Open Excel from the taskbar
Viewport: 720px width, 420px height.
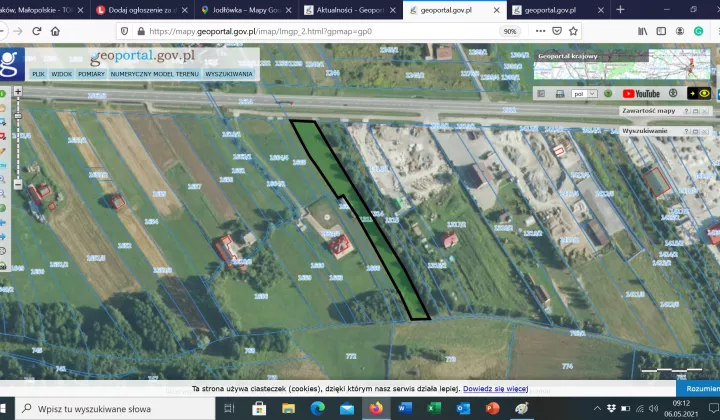[434, 408]
